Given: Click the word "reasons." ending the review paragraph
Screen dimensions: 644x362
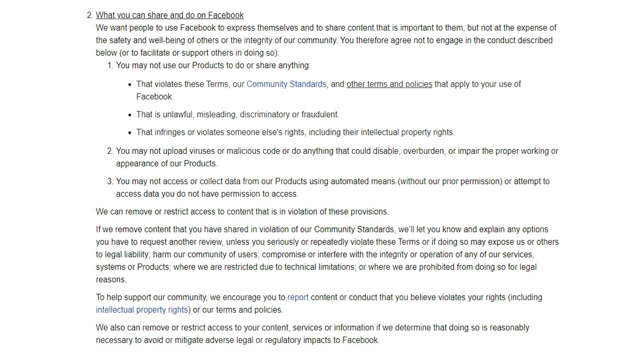Looking at the screenshot, I should (x=111, y=280).
